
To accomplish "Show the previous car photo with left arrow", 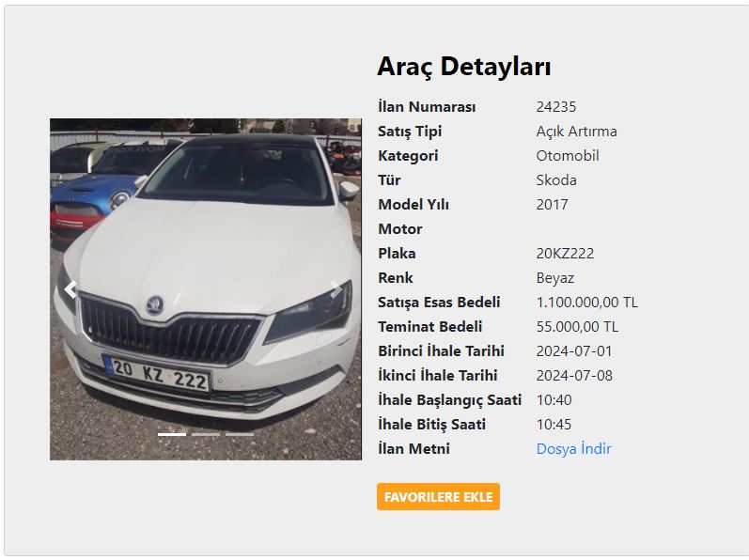I will (70, 289).
